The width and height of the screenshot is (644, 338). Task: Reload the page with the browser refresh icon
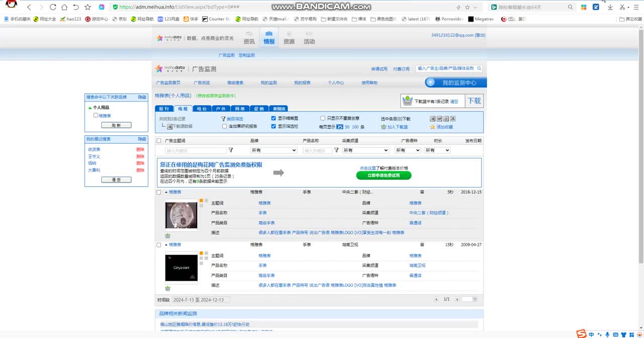click(53, 7)
